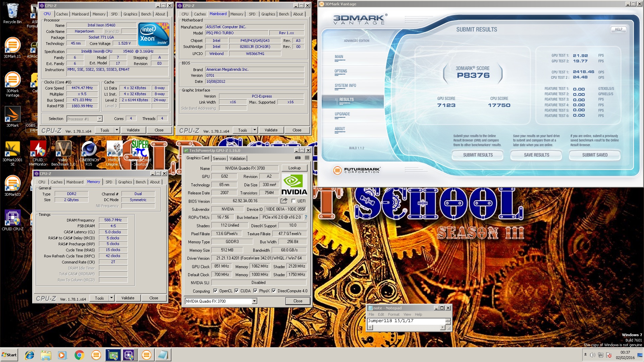The image size is (644, 362).
Task: Click the volume speaker tray icon
Action: pos(593,355)
